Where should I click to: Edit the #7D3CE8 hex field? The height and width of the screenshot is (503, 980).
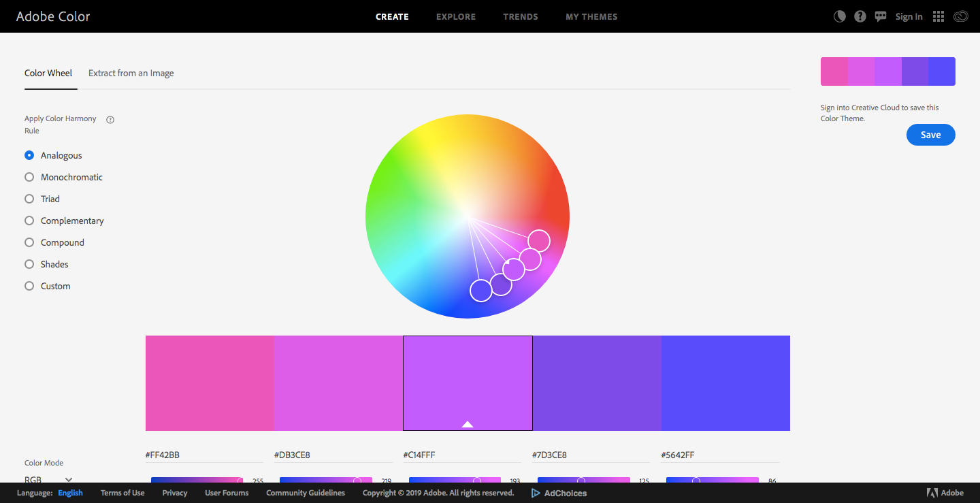click(x=591, y=455)
